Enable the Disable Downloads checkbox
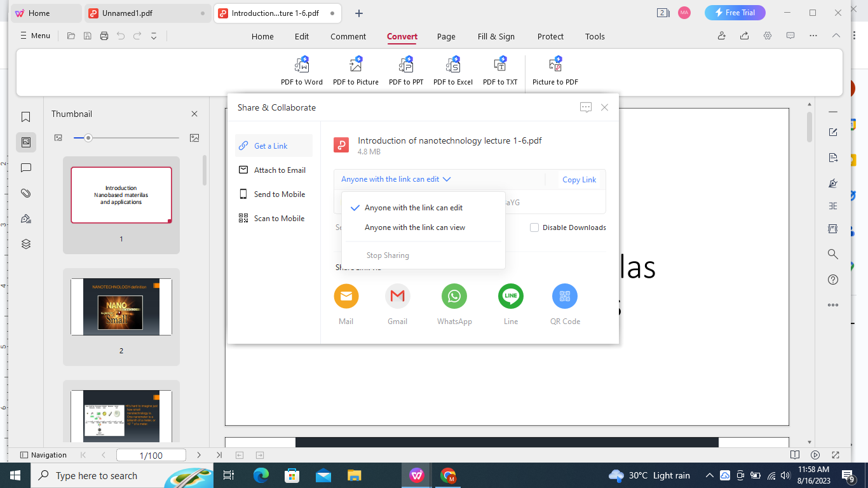868x488 pixels. [x=534, y=227]
